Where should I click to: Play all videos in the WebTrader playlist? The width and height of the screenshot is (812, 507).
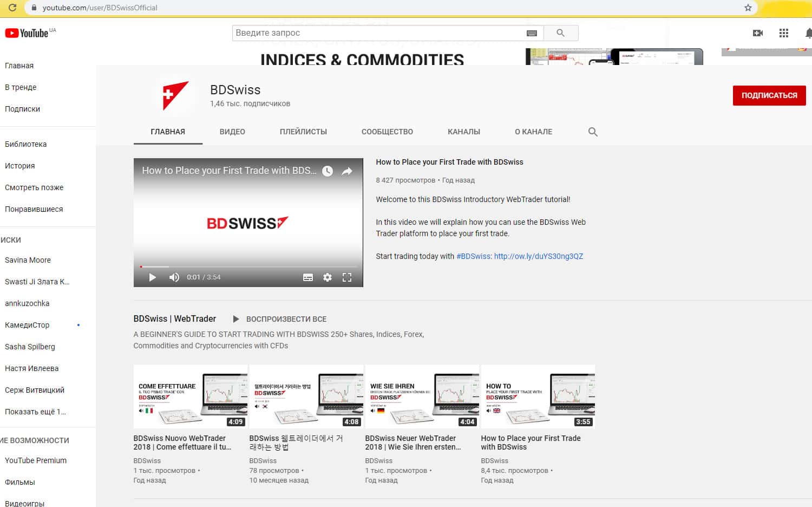280,319
